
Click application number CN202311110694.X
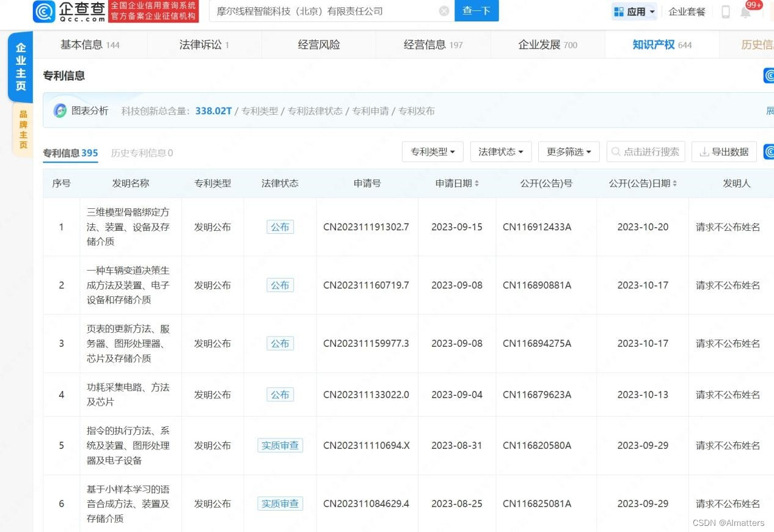pyautogui.click(x=367, y=445)
